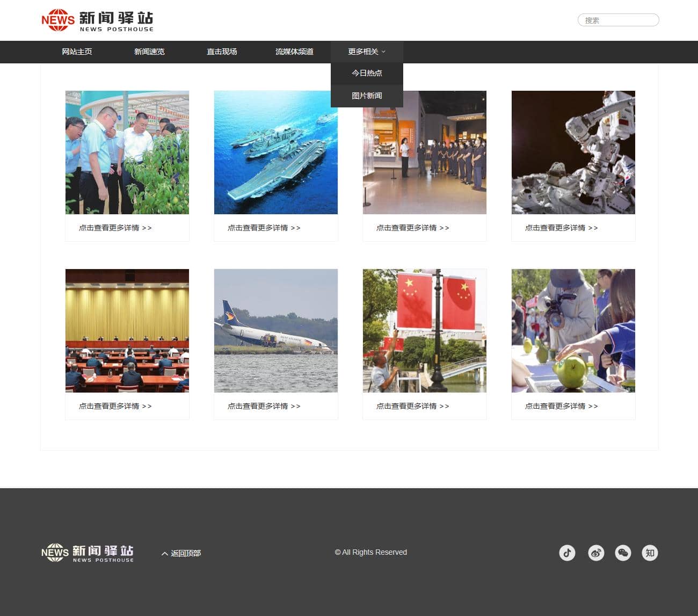This screenshot has height=616, width=698.
Task: Expand the 更多相关 dropdown menu
Action: coord(367,52)
